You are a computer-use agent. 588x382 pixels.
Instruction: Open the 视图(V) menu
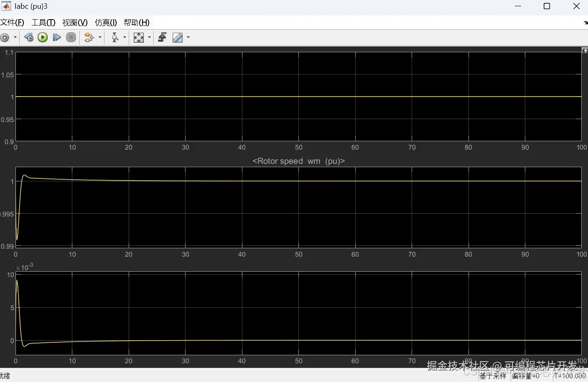coord(75,23)
